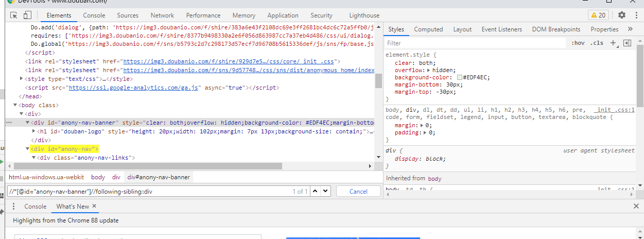Select the DOM Breakpoints pane tab
This screenshot has height=239, width=644.
click(556, 29)
